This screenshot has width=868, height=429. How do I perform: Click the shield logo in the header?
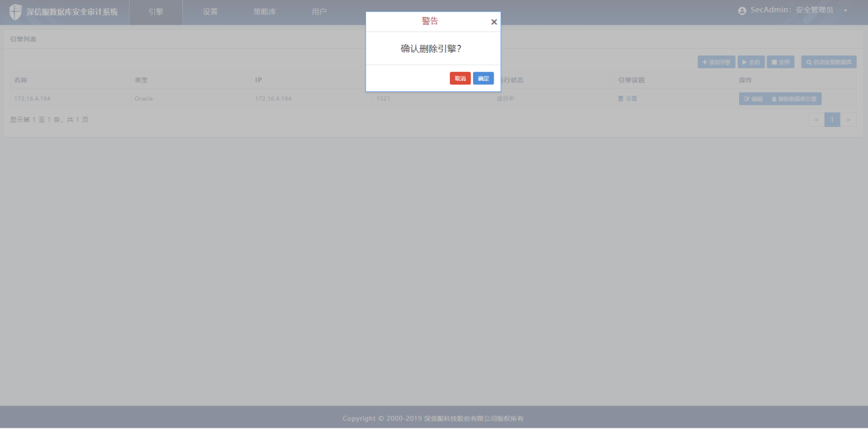point(15,12)
